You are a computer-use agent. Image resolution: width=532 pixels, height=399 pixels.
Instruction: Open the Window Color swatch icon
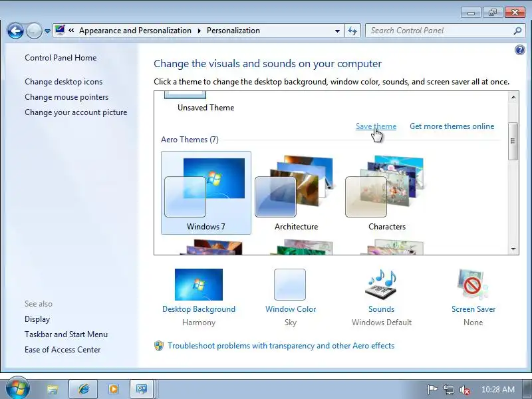[290, 285]
